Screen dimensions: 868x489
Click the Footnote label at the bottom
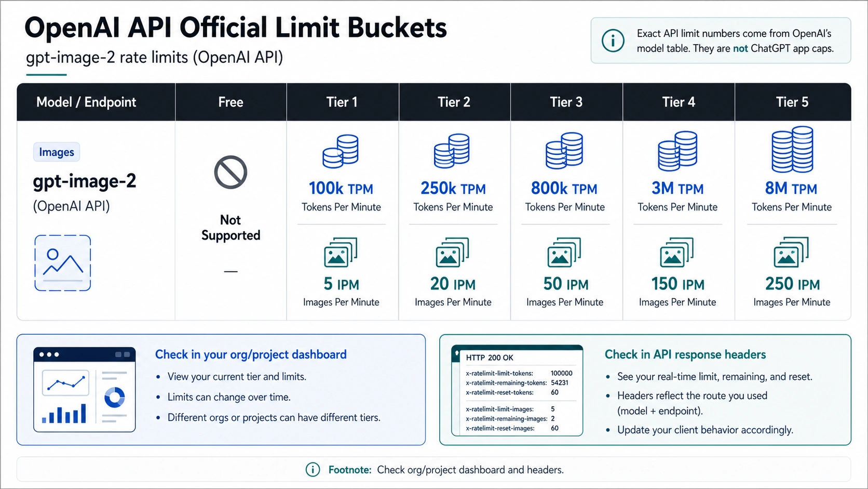(350, 470)
